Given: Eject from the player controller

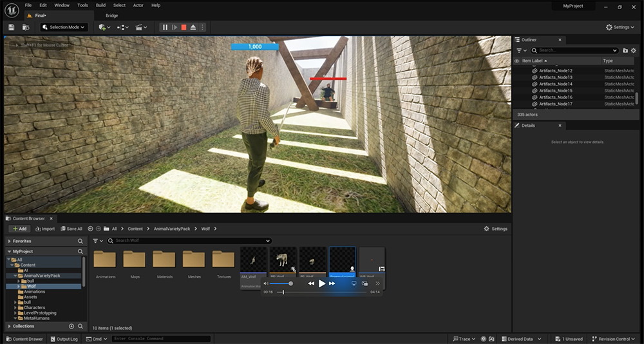Looking at the screenshot, I should 193,27.
